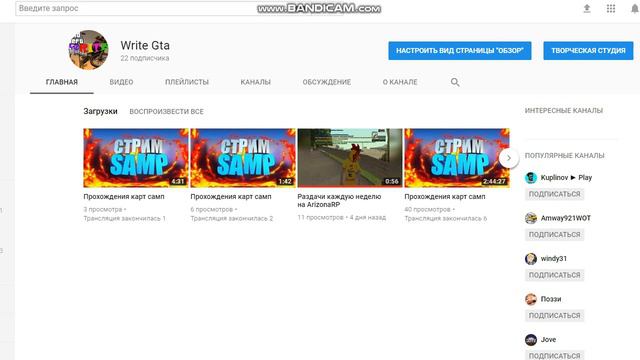
Task: Open the notifications bell
Action: [634, 8]
